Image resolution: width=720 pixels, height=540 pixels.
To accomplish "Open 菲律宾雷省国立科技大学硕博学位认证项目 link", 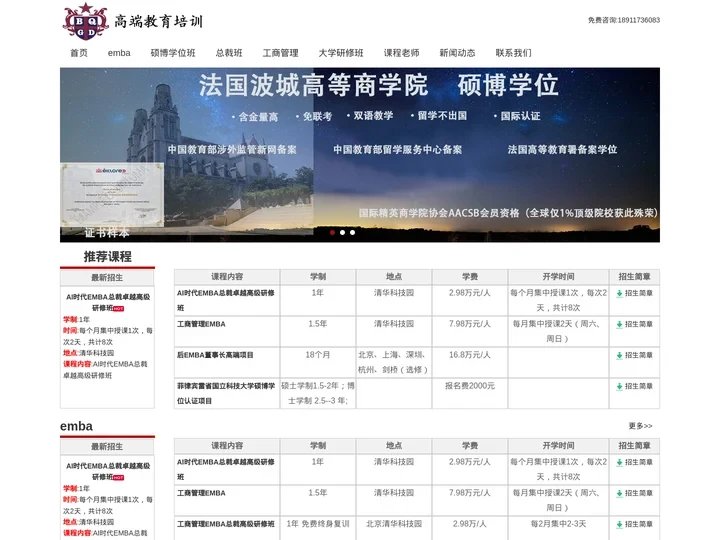I will point(226,394).
